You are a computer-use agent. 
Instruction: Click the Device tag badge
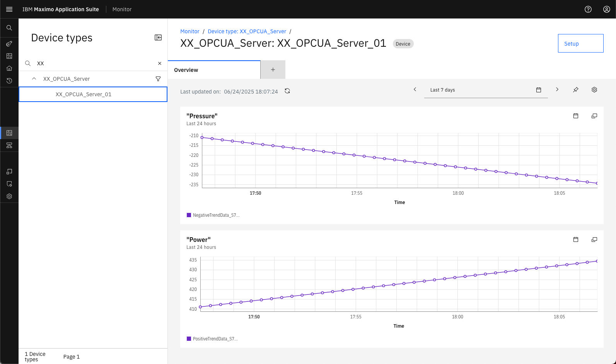[403, 44]
